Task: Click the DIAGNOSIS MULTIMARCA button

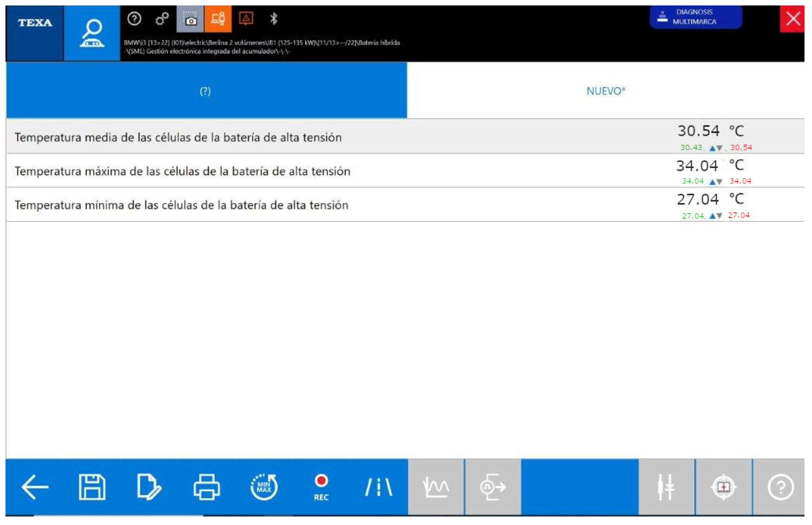Action: click(695, 17)
